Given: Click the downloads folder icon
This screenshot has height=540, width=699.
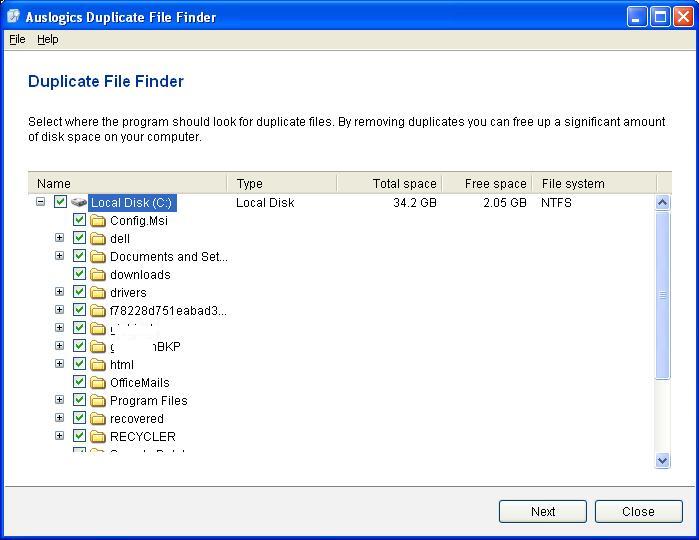Looking at the screenshot, I should pos(98,275).
